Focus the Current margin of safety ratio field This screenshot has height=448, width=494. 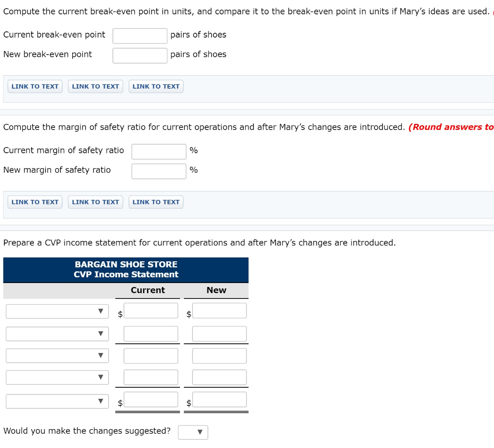click(x=159, y=151)
